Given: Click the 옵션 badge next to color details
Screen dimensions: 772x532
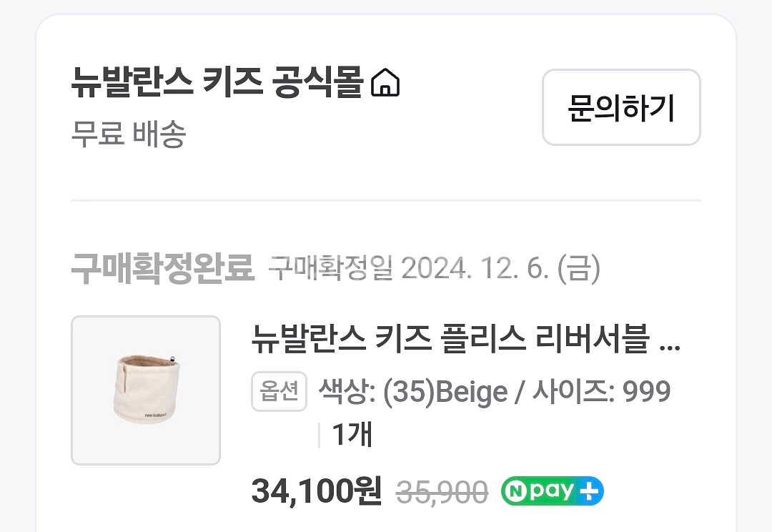Looking at the screenshot, I should (x=279, y=391).
